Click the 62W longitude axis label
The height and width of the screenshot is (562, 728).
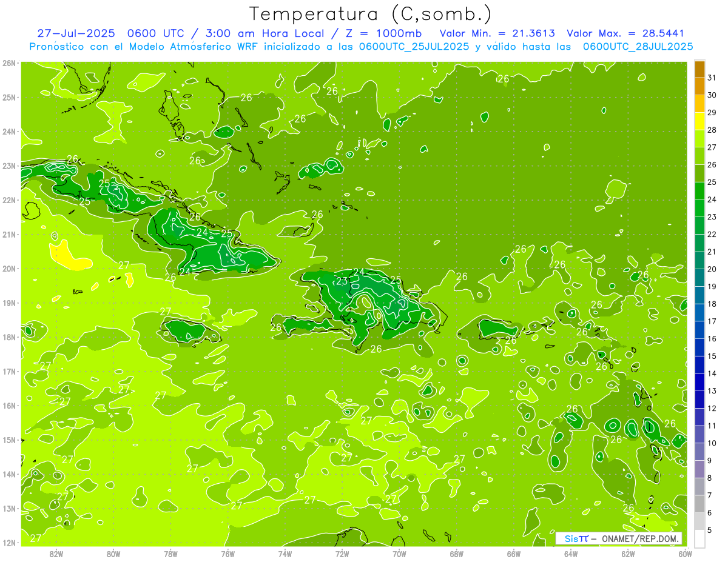629,554
